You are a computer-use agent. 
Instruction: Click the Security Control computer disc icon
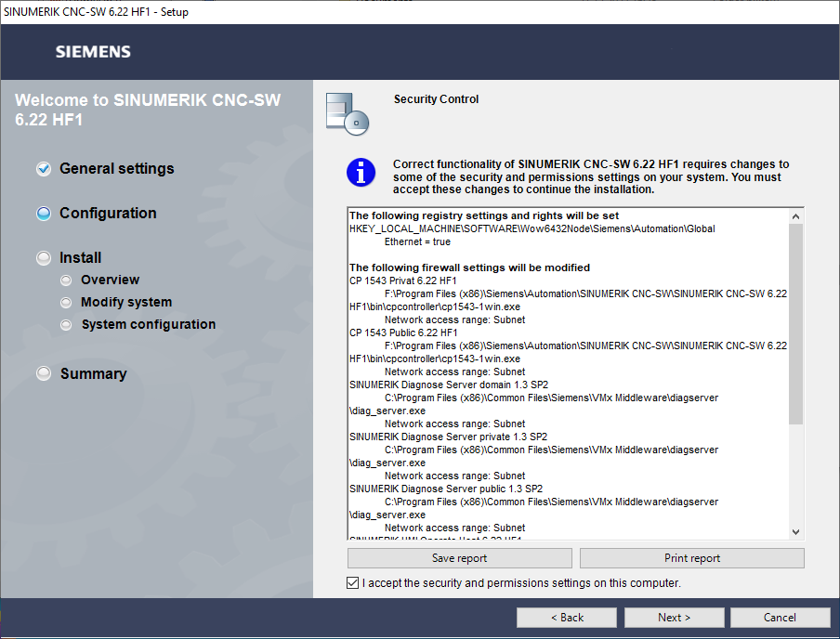point(347,113)
